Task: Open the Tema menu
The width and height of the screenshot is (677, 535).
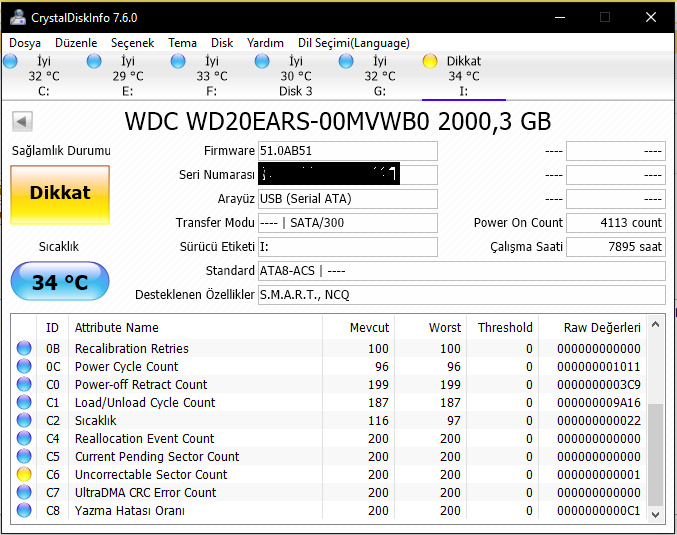Action: tap(182, 43)
